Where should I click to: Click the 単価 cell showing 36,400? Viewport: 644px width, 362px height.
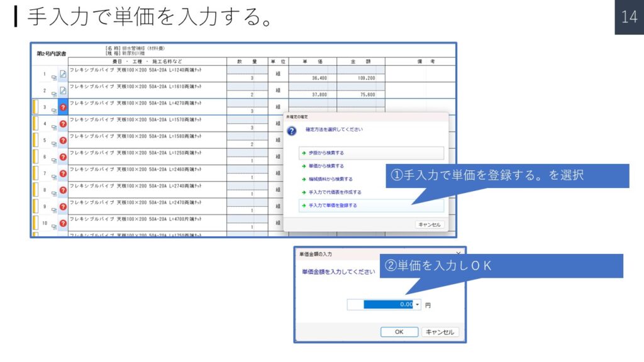point(312,79)
